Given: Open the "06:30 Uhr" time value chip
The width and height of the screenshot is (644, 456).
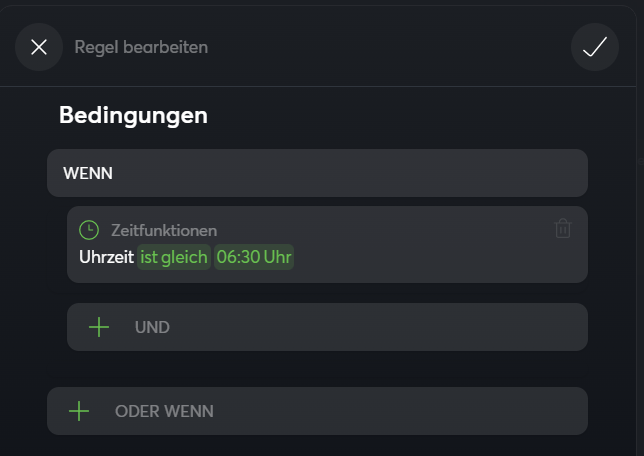Looking at the screenshot, I should tap(254, 257).
